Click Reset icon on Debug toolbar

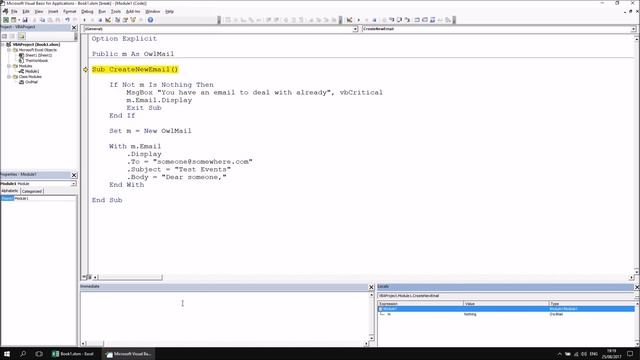click(x=374, y=20)
